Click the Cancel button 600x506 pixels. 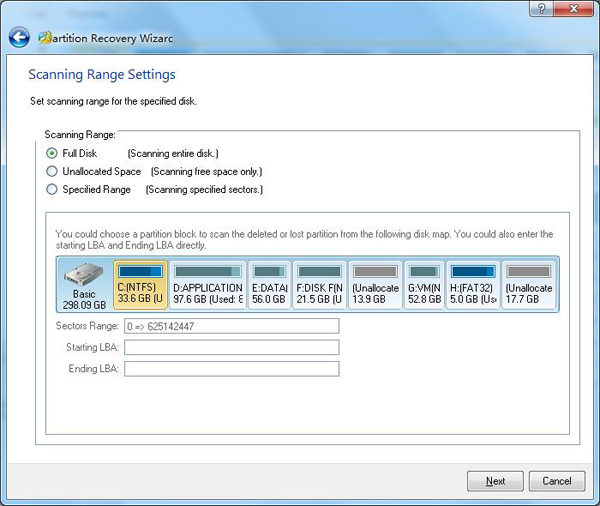pos(557,481)
